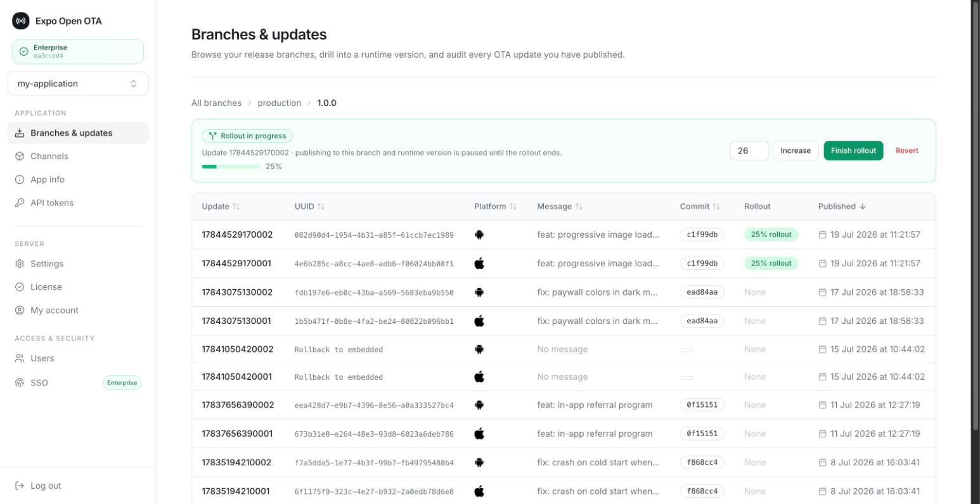The width and height of the screenshot is (980, 504).
Task: Open Users under Access & Security
Action: 78,358
